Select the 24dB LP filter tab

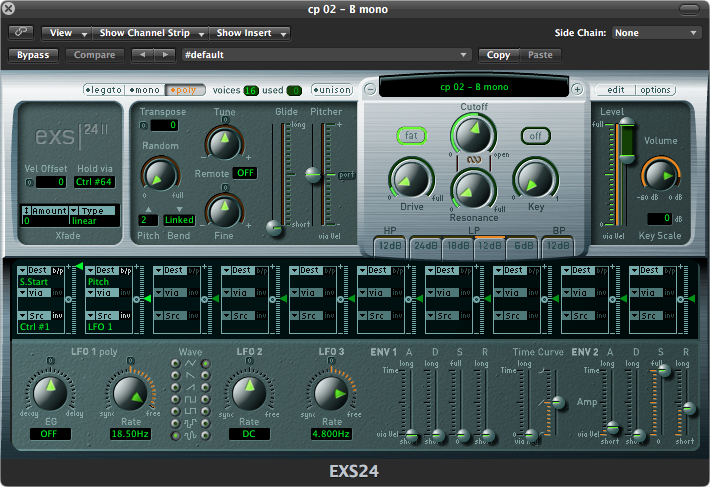[x=425, y=244]
